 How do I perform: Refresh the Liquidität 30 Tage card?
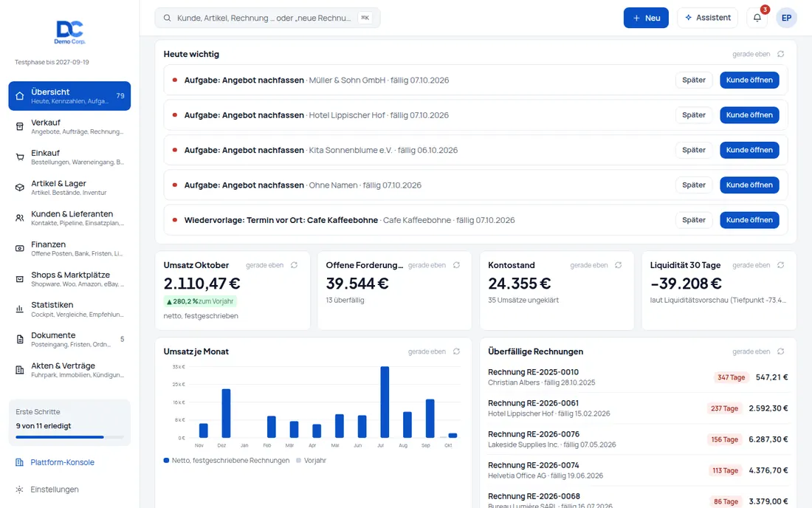click(x=780, y=265)
